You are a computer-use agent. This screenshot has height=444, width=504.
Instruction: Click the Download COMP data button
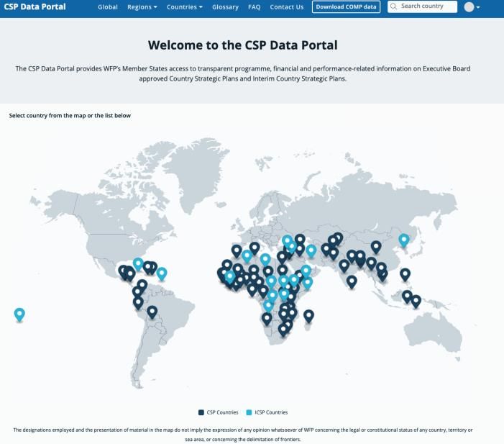(346, 6)
